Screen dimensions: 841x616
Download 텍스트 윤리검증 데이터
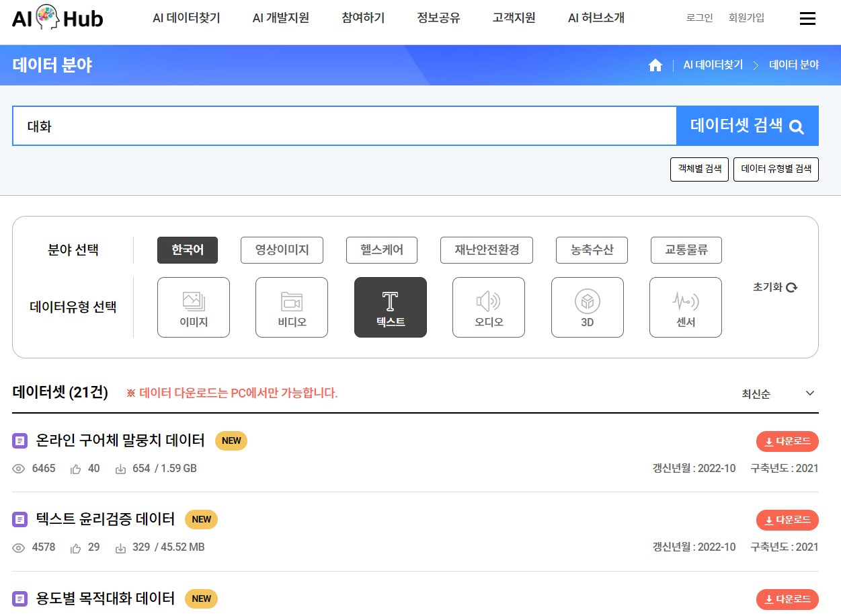coord(787,520)
